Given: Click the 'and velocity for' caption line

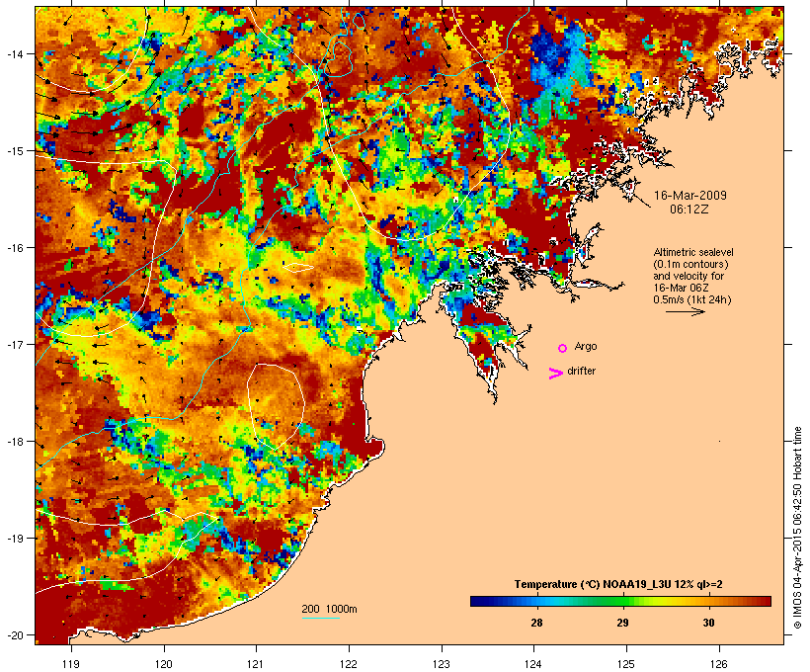Looking at the screenshot, I should (x=688, y=276).
